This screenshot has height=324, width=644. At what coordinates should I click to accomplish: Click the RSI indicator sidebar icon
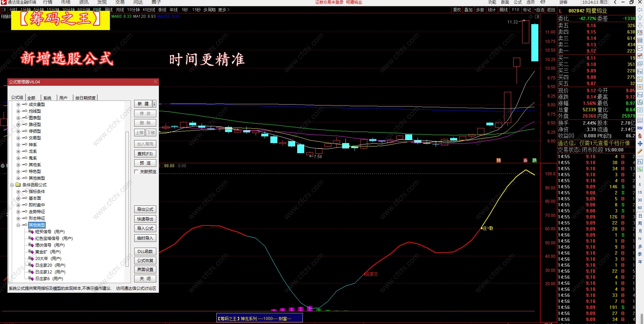click(640, 128)
